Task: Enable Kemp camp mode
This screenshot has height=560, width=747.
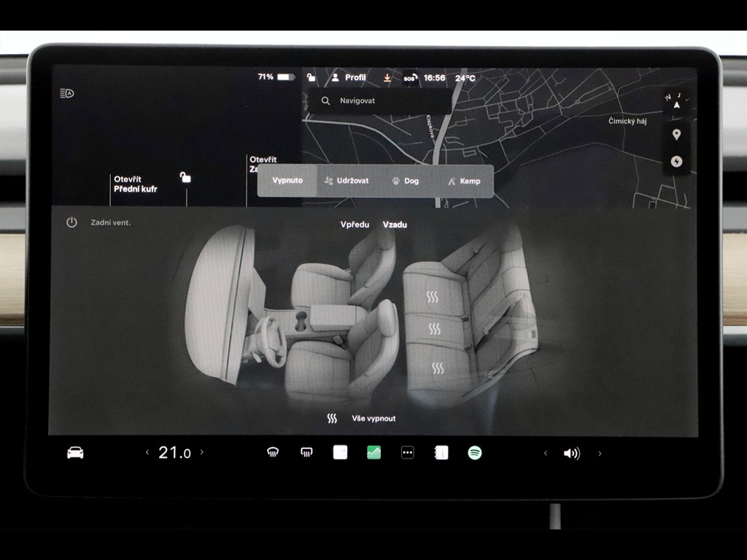Action: [x=464, y=181]
